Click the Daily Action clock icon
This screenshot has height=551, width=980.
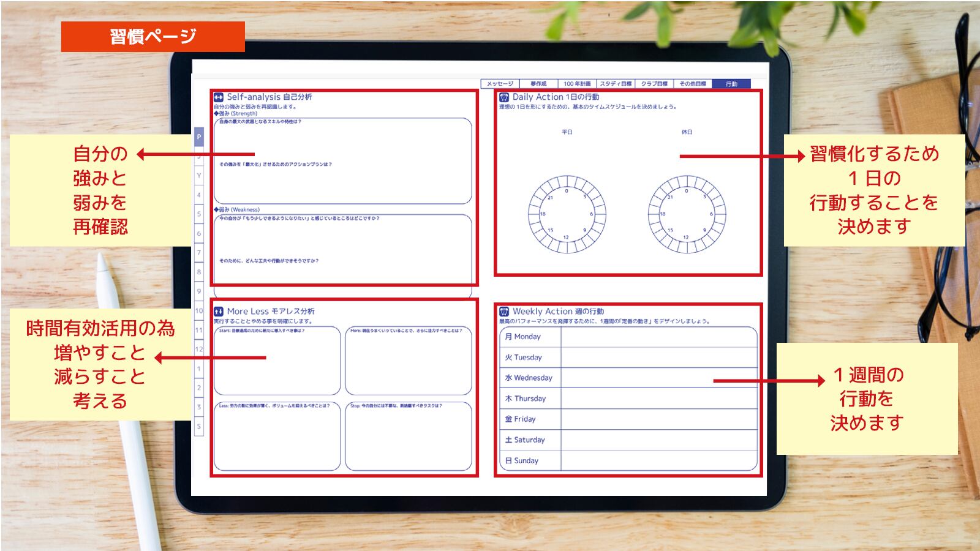click(x=504, y=97)
